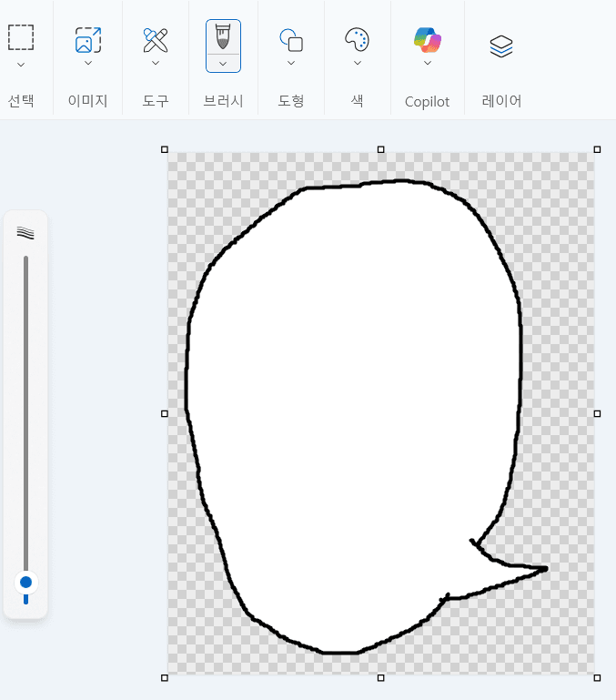The width and height of the screenshot is (616, 700).
Task: Click the shapes icon
Action: click(x=291, y=40)
